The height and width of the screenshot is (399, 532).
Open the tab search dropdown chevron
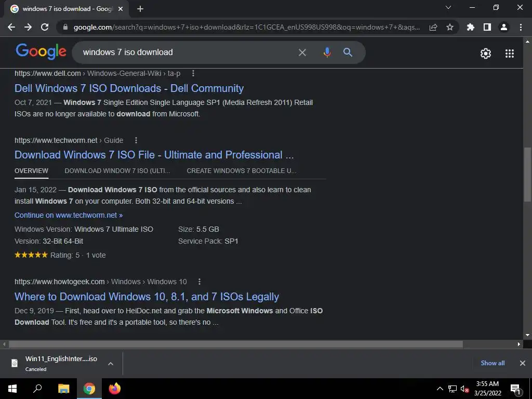coord(448,7)
